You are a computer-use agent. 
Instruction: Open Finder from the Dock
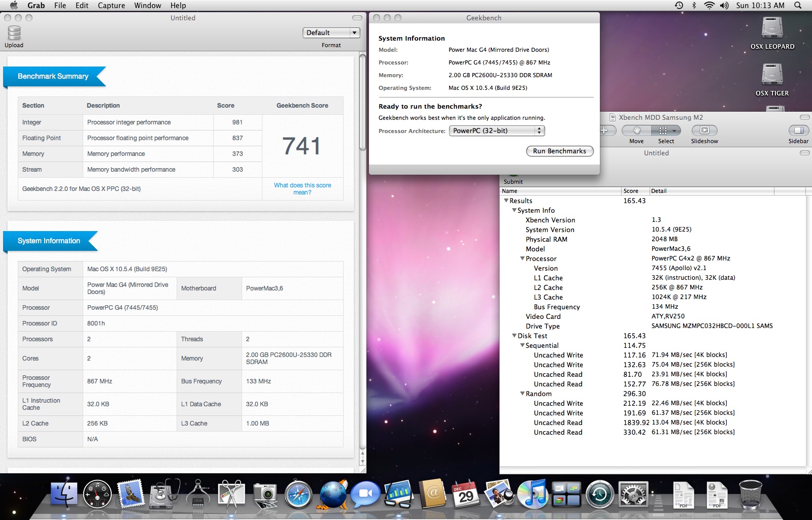pyautogui.click(x=63, y=494)
